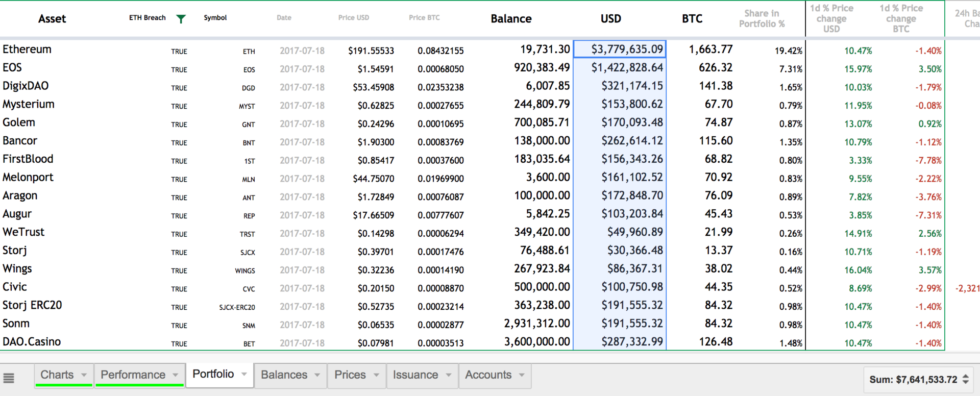
Task: Select the WeTrust asset cell
Action: 23,232
